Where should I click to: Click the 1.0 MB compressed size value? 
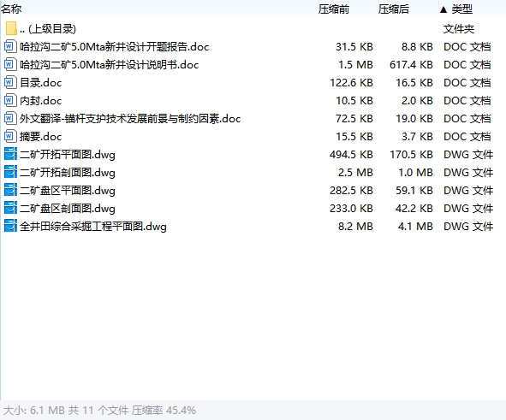tap(415, 173)
